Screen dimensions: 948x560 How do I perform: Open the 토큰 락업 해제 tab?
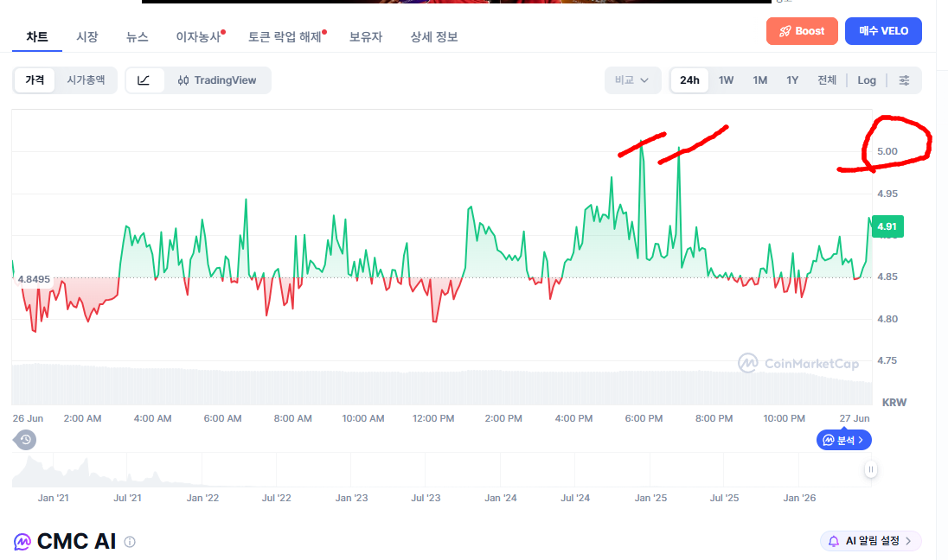285,37
